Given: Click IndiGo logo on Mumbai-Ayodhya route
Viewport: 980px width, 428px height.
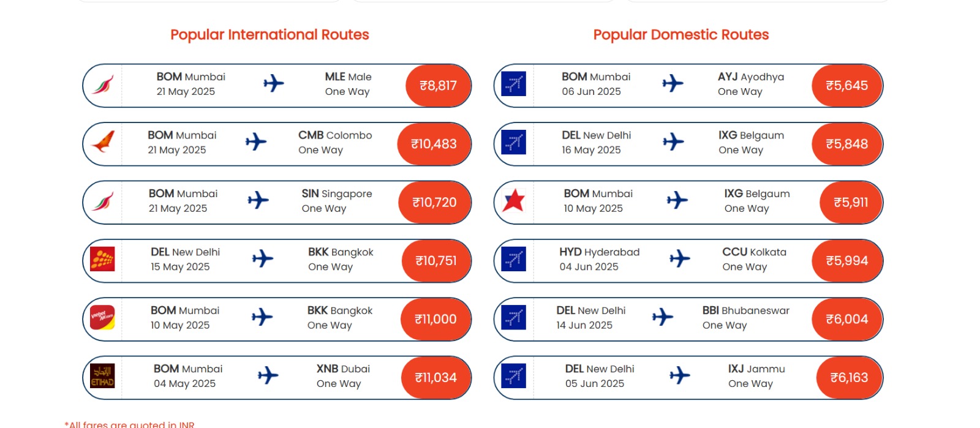Looking at the screenshot, I should click(x=513, y=84).
